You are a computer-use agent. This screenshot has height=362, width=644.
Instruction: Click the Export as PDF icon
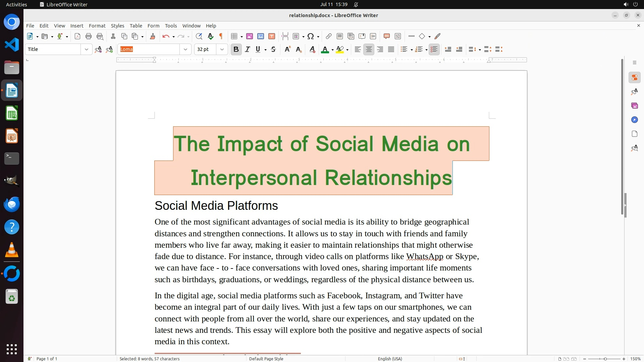click(x=77, y=36)
